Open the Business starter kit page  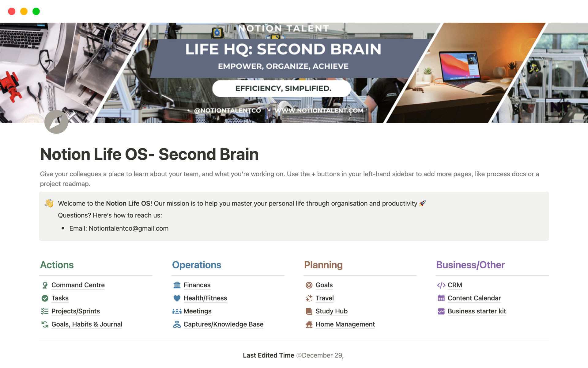tap(477, 311)
